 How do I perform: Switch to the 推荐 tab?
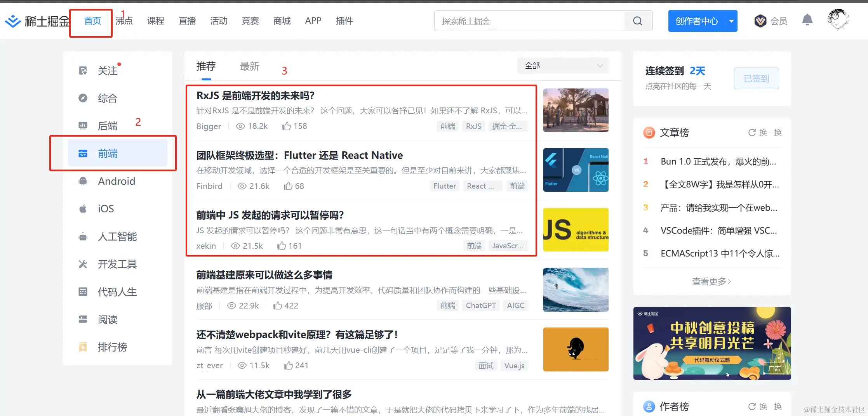pos(206,66)
